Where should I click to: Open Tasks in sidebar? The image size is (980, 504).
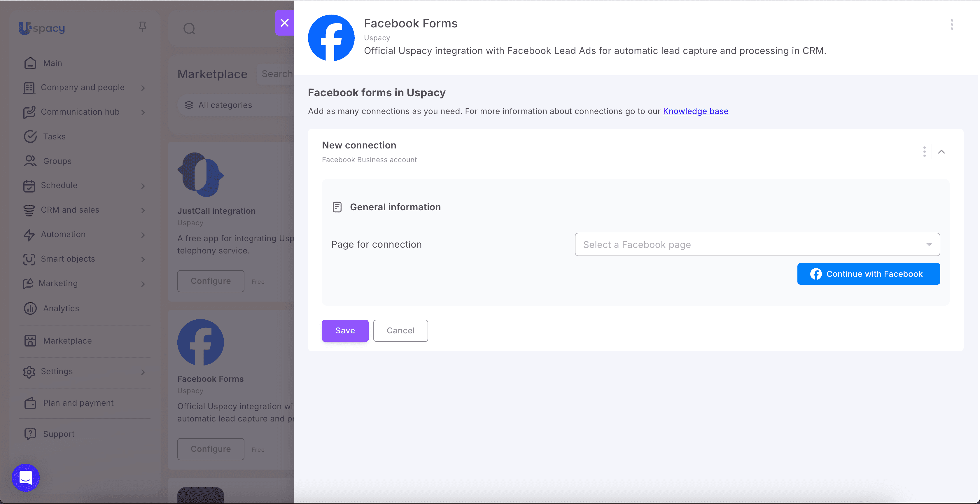pyautogui.click(x=54, y=136)
